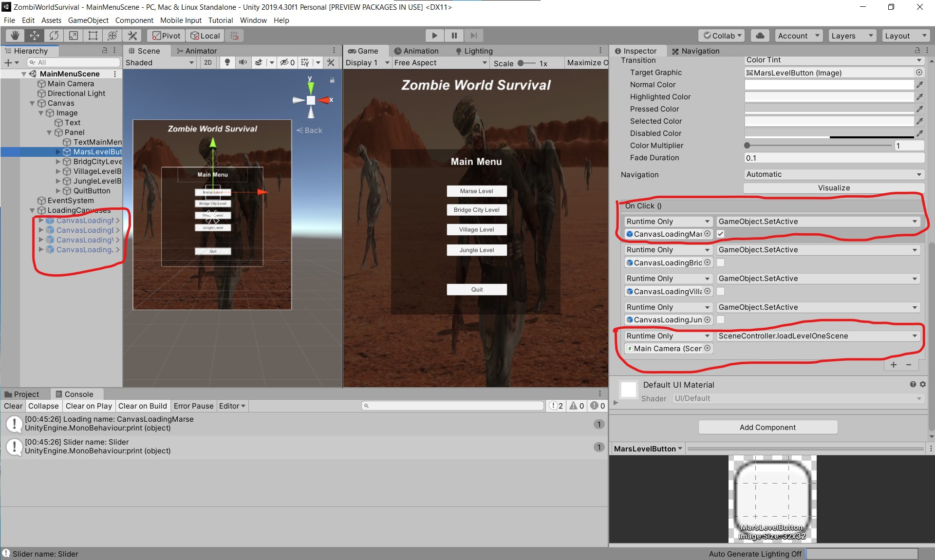Lock the Hierarchy panel

pyautogui.click(x=104, y=51)
